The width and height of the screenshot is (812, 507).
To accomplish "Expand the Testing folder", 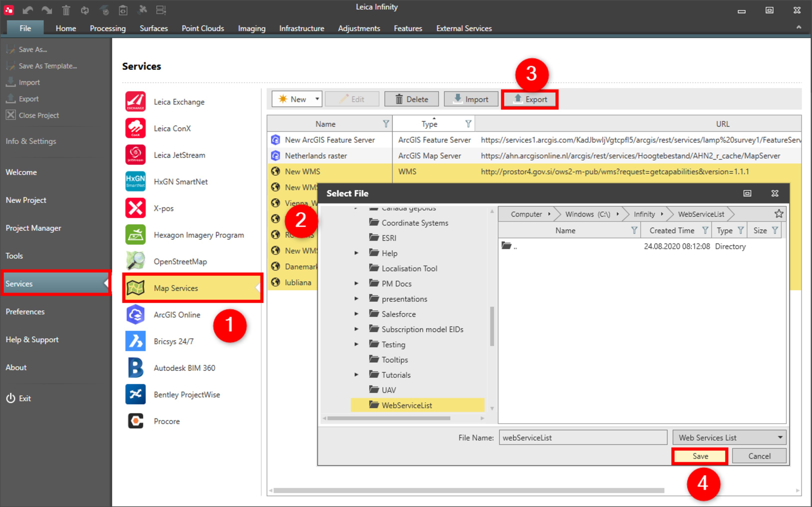I will 356,344.
